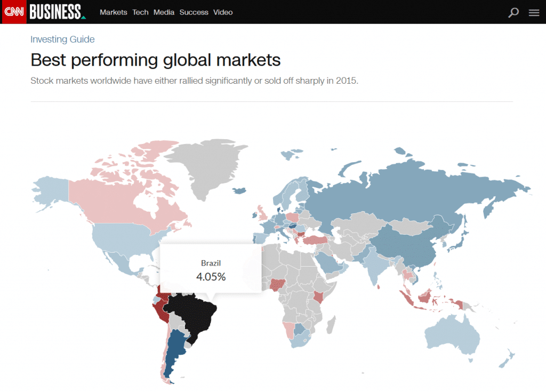546x392 pixels.
Task: Open the Markets section
Action: click(x=113, y=12)
